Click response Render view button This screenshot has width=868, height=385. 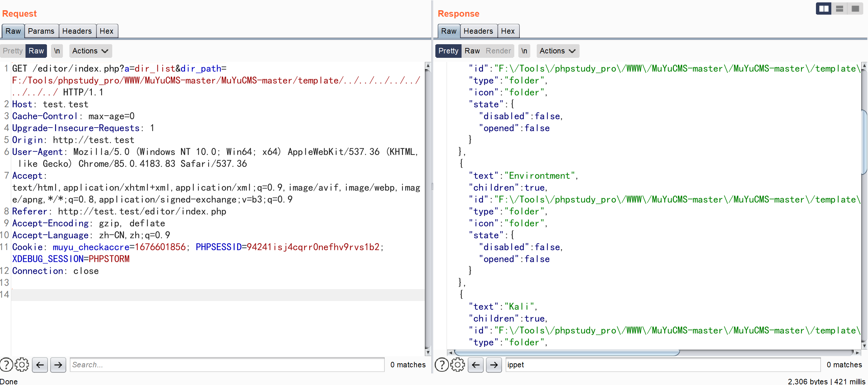[x=498, y=51]
